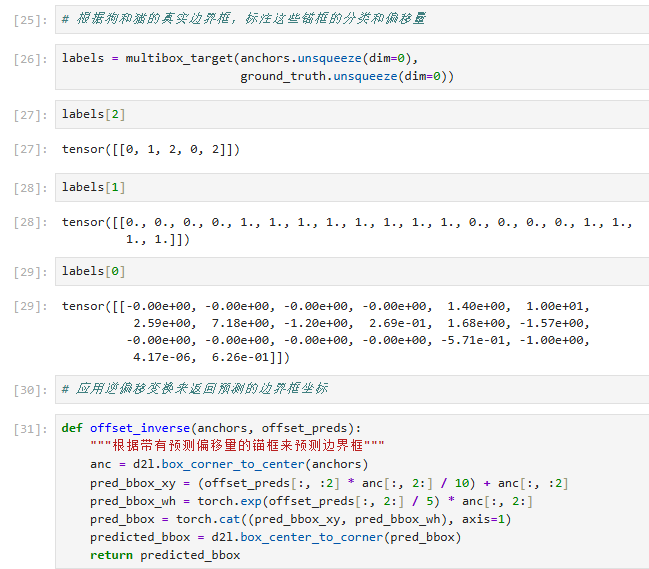Click the [31] input prompt label
The image size is (649, 569).
tap(31, 429)
